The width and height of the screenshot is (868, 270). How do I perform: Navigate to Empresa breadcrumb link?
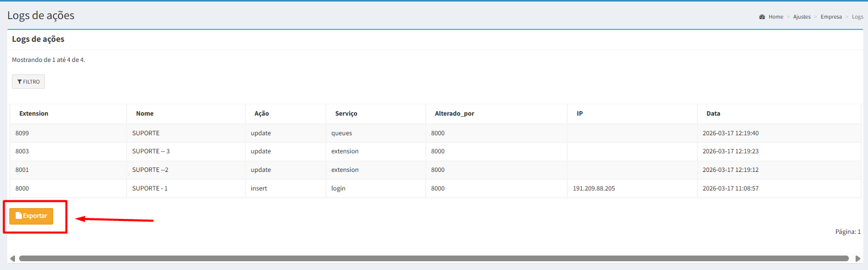[831, 17]
